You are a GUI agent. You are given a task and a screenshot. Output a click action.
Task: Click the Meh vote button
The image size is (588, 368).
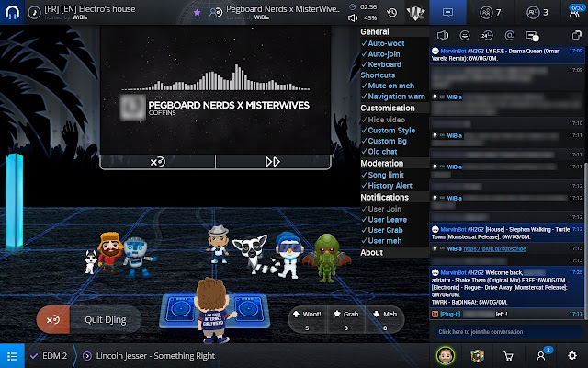coord(385,320)
